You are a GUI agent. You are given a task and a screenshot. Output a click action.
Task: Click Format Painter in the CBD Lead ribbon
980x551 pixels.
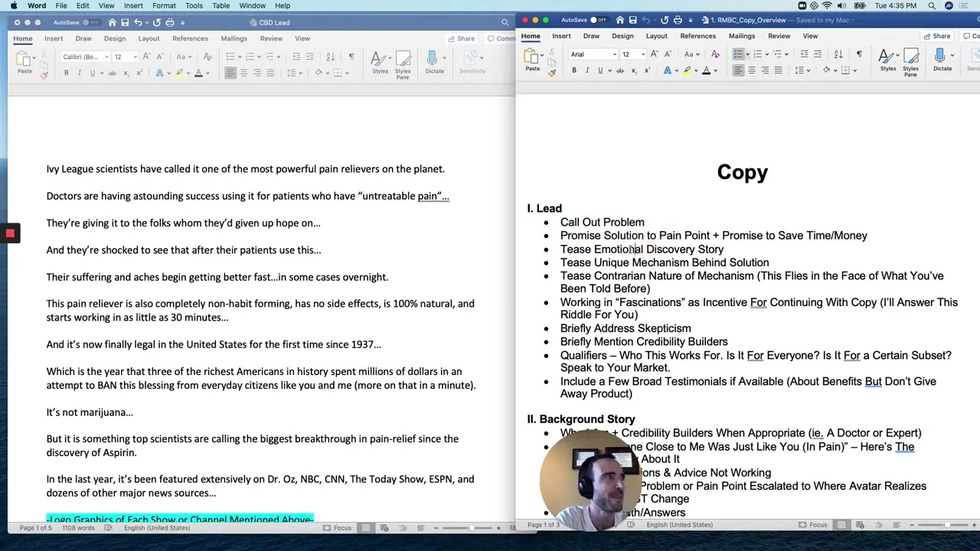[44, 74]
